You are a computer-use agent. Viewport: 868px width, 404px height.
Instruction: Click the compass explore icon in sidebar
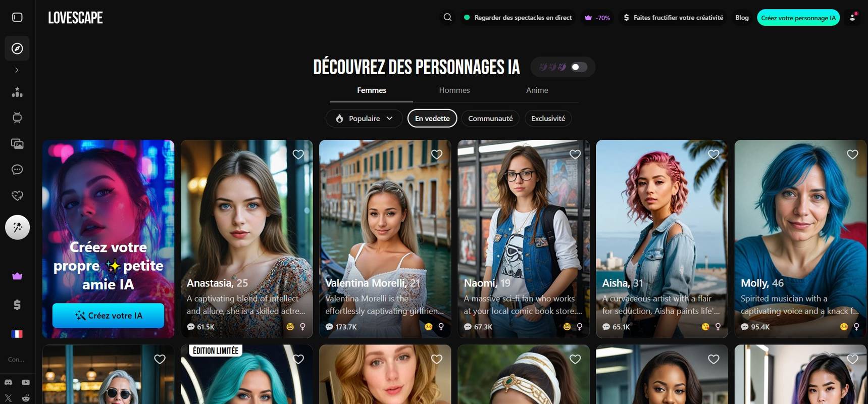coord(17,48)
